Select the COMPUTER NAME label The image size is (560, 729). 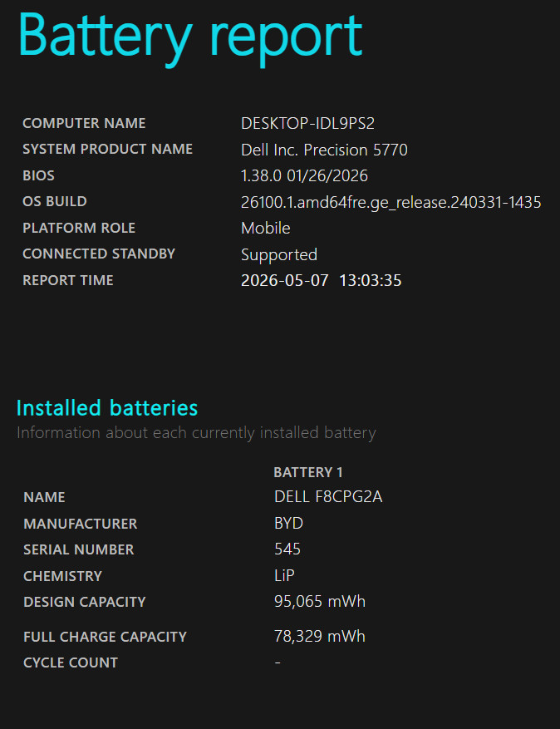click(84, 123)
